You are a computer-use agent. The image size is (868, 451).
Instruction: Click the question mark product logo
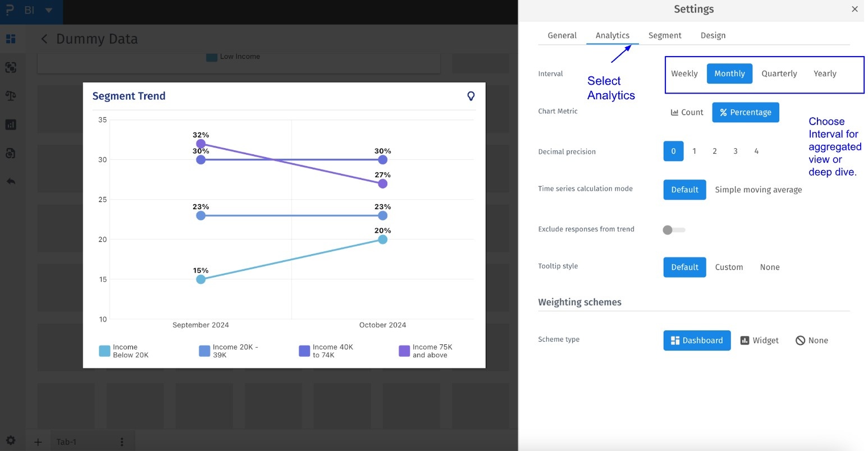click(10, 10)
